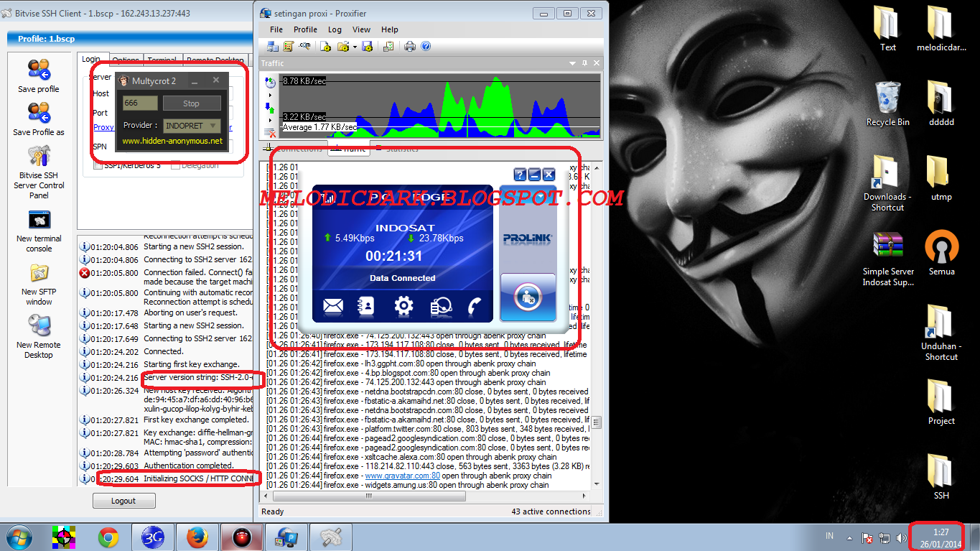The height and width of the screenshot is (551, 980).
Task: Click Name Resolution (.com) icon in Proxifier toolbar
Action: [304, 46]
